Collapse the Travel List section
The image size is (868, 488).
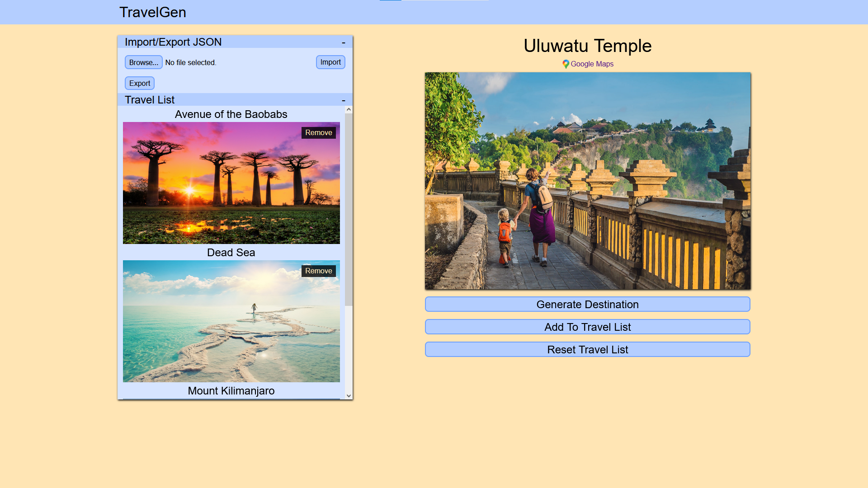[x=344, y=100]
